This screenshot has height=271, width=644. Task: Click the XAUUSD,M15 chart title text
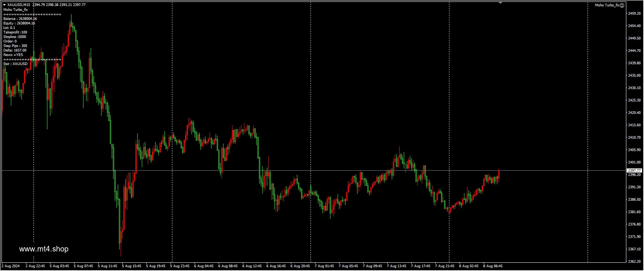pyautogui.click(x=19, y=5)
